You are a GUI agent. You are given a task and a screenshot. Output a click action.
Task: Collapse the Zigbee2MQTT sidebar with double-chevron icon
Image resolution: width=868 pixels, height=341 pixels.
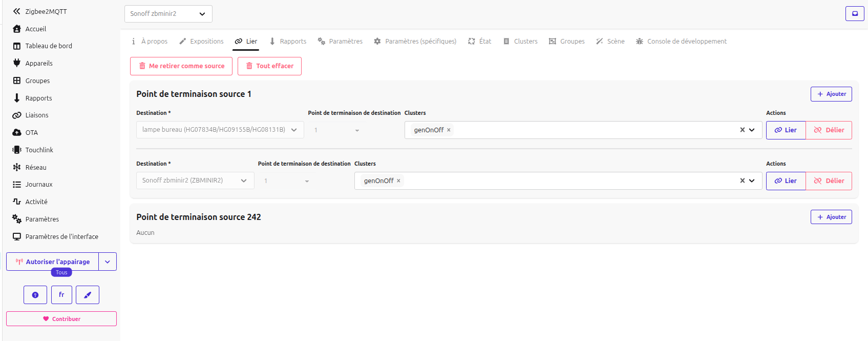pyautogui.click(x=16, y=11)
